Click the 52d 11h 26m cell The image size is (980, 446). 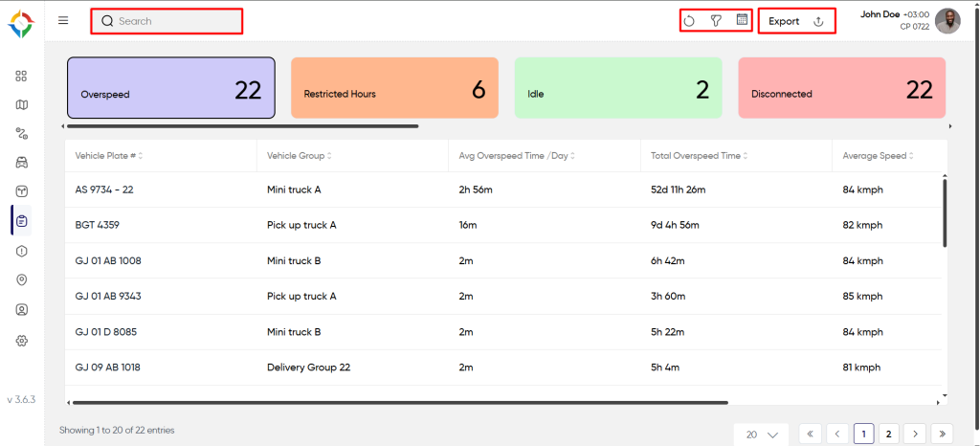pyautogui.click(x=679, y=190)
